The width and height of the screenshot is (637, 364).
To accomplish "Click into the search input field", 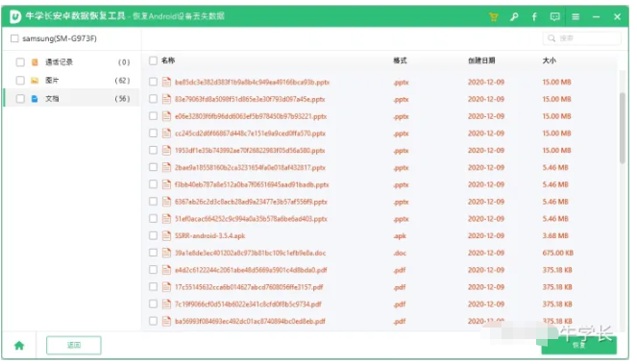I will pyautogui.click(x=581, y=38).
